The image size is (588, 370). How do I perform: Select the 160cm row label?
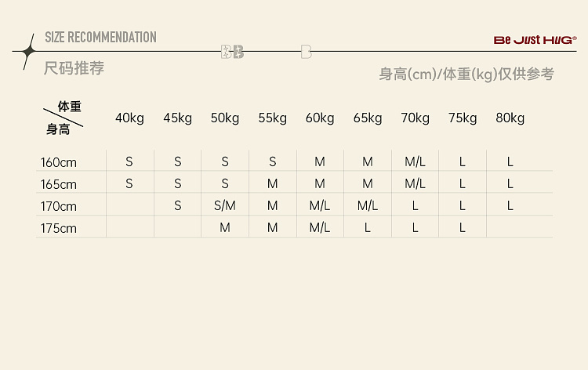pyautogui.click(x=59, y=162)
